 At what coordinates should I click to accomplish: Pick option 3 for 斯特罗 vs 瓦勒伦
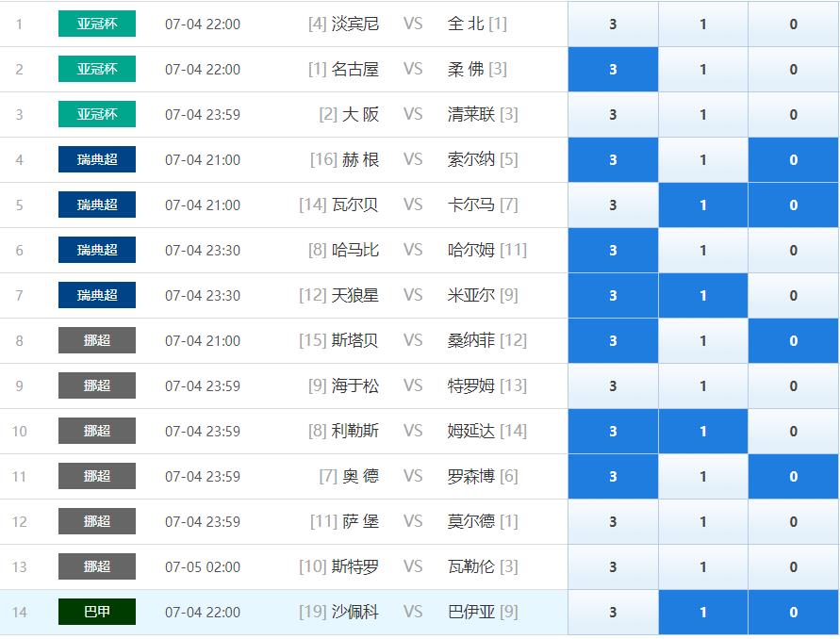coord(613,566)
